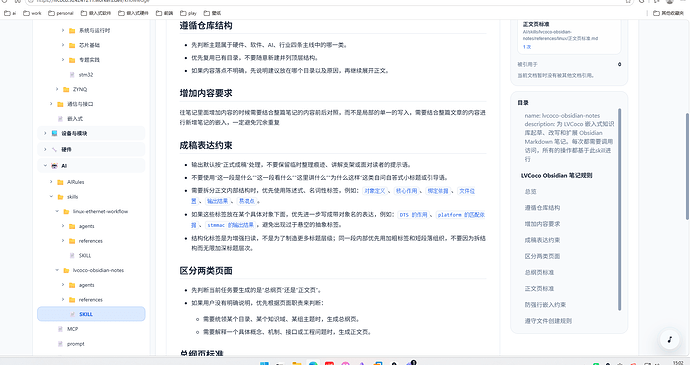Open the MCP note
The image size is (690, 365).
pos(73,329)
